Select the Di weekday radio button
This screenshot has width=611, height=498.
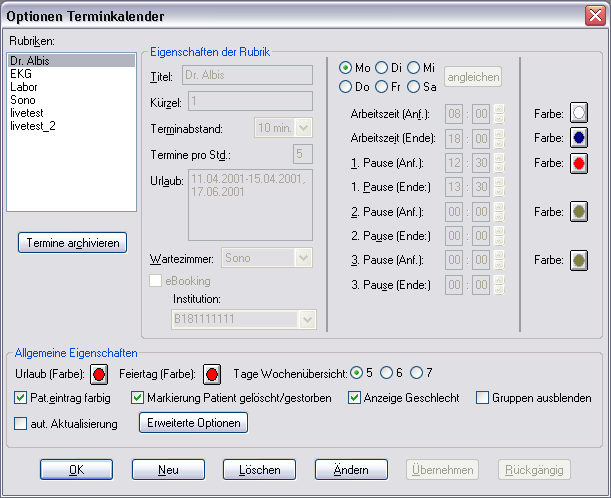tap(381, 68)
